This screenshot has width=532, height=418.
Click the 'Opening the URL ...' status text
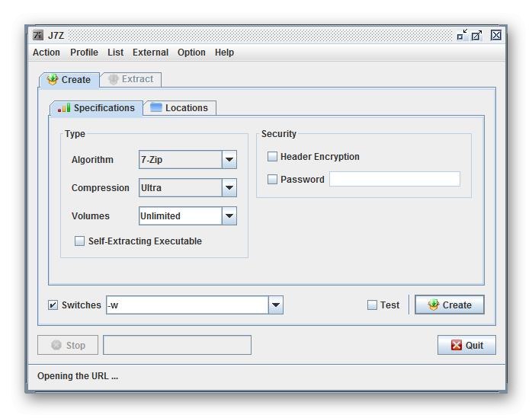(x=78, y=376)
